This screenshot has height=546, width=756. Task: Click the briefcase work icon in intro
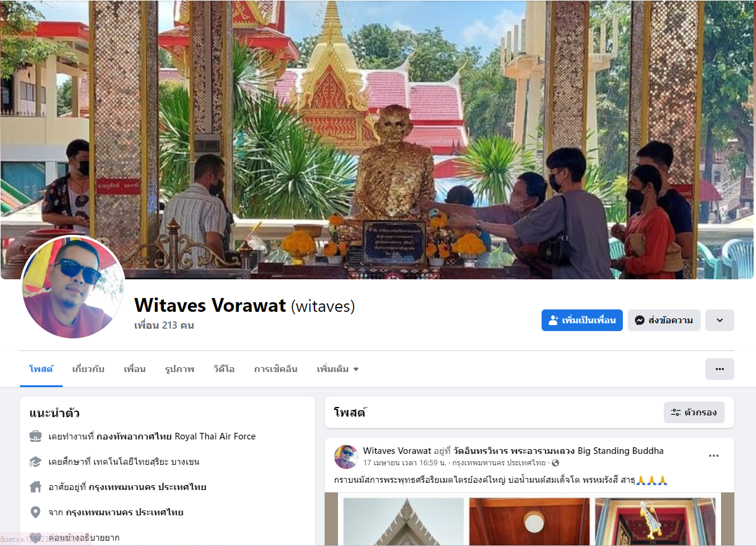pyautogui.click(x=36, y=436)
